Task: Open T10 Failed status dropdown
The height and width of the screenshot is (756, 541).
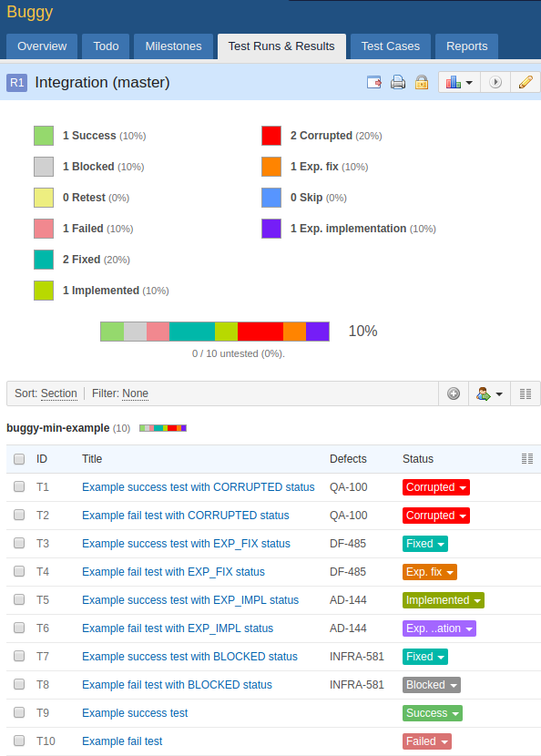Action: [x=427, y=741]
